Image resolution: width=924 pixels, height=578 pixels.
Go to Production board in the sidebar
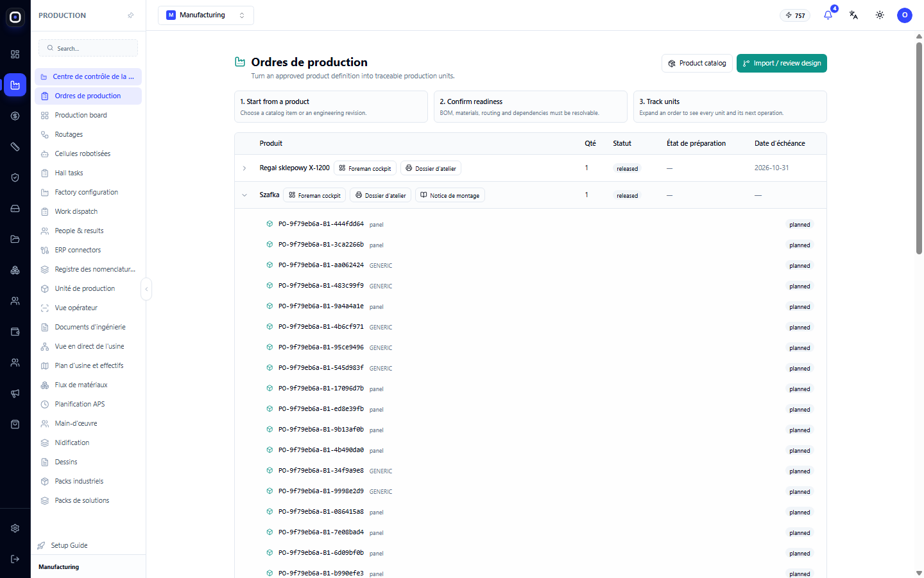coord(88,116)
